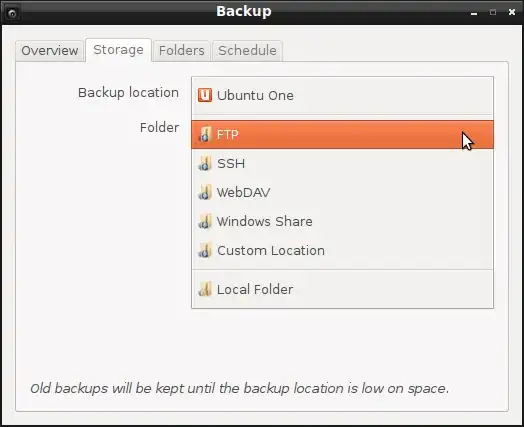Open the Folders tab
This screenshot has height=427, width=524.
tap(181, 51)
